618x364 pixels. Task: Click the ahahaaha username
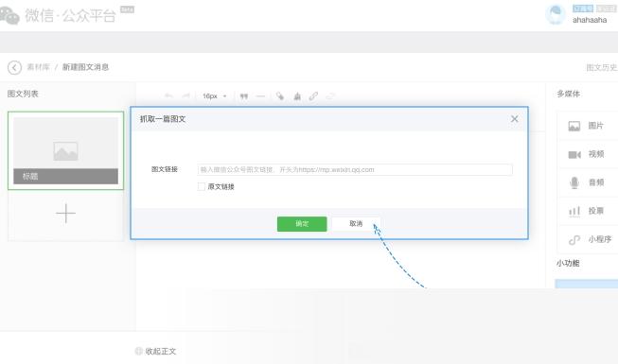[x=590, y=20]
